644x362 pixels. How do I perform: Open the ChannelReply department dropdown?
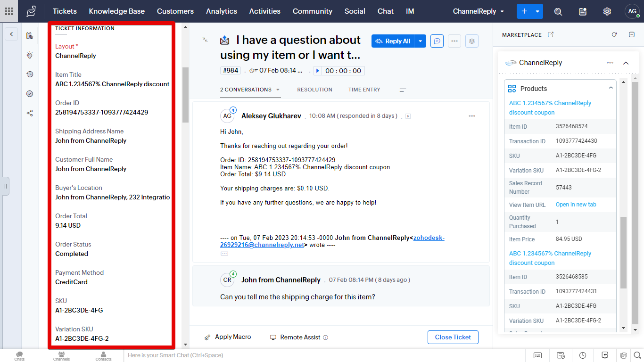pos(479,11)
